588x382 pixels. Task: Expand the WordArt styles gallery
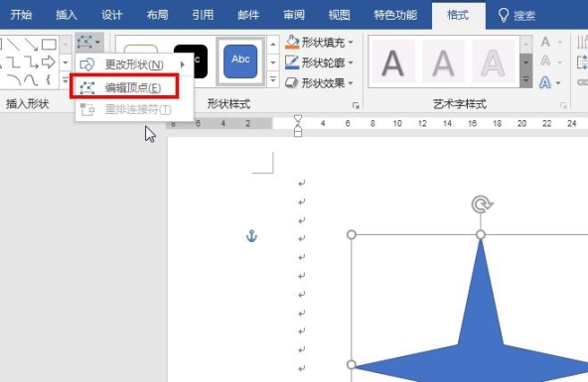[x=525, y=79]
